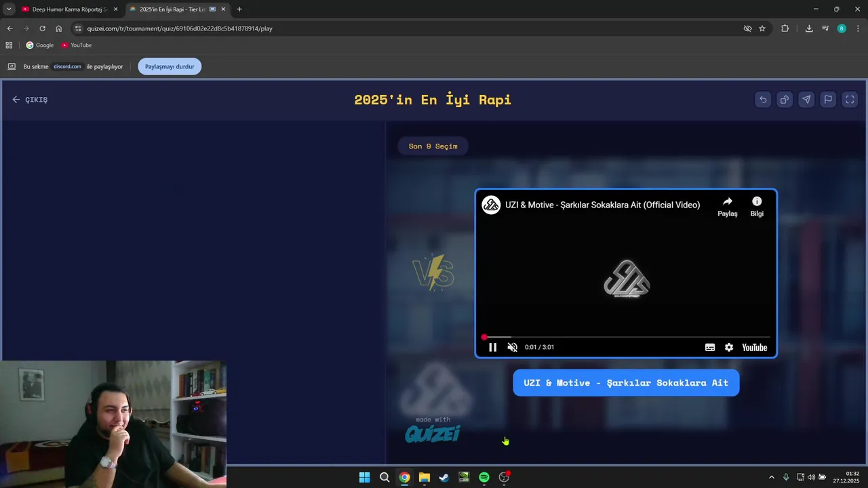Open the Google bookmark
Image resolution: width=868 pixels, height=488 pixels.
39,45
